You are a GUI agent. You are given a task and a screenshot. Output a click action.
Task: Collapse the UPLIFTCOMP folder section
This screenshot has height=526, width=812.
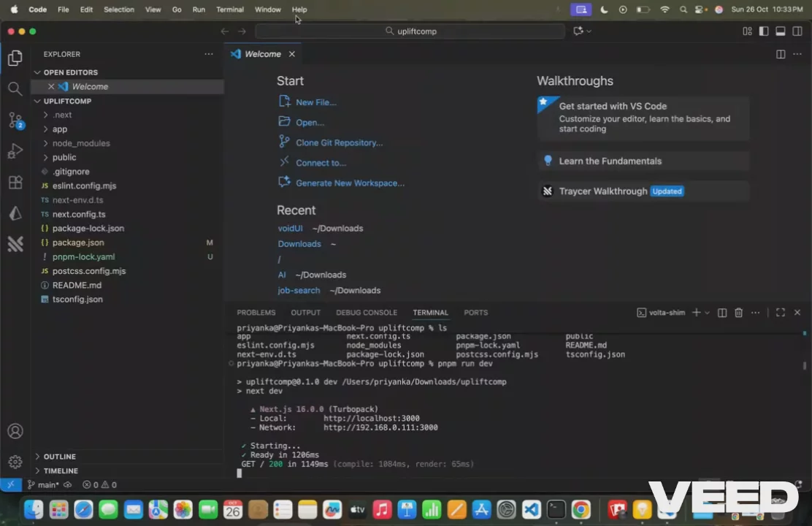pos(66,101)
